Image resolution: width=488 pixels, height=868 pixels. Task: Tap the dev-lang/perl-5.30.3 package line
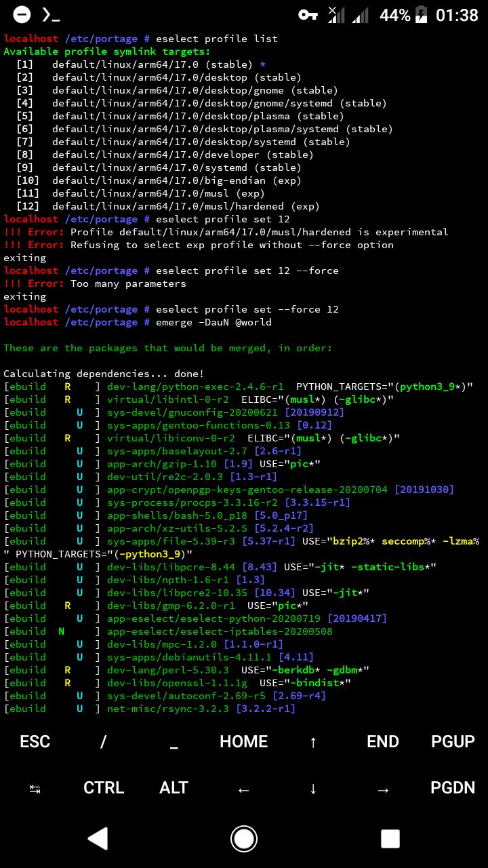(186, 670)
